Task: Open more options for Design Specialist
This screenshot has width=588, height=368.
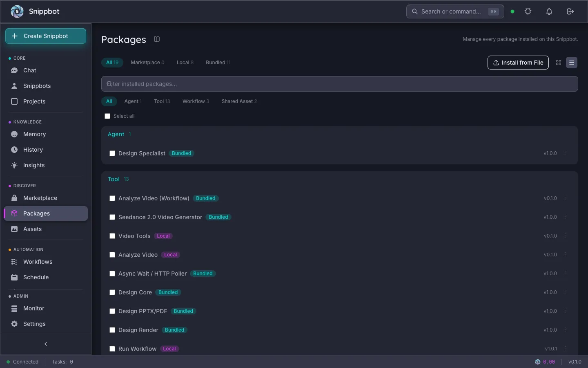Action: pyautogui.click(x=565, y=153)
